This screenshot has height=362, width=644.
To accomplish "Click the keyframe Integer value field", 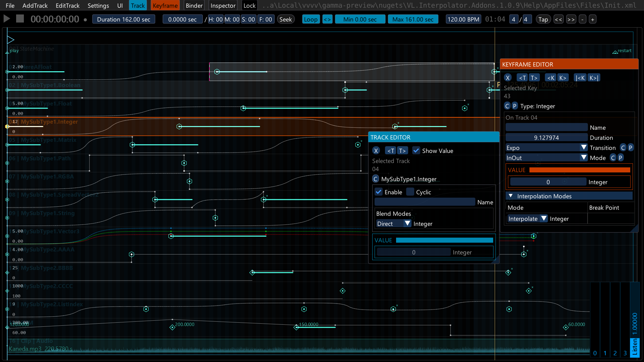I will click(548, 182).
